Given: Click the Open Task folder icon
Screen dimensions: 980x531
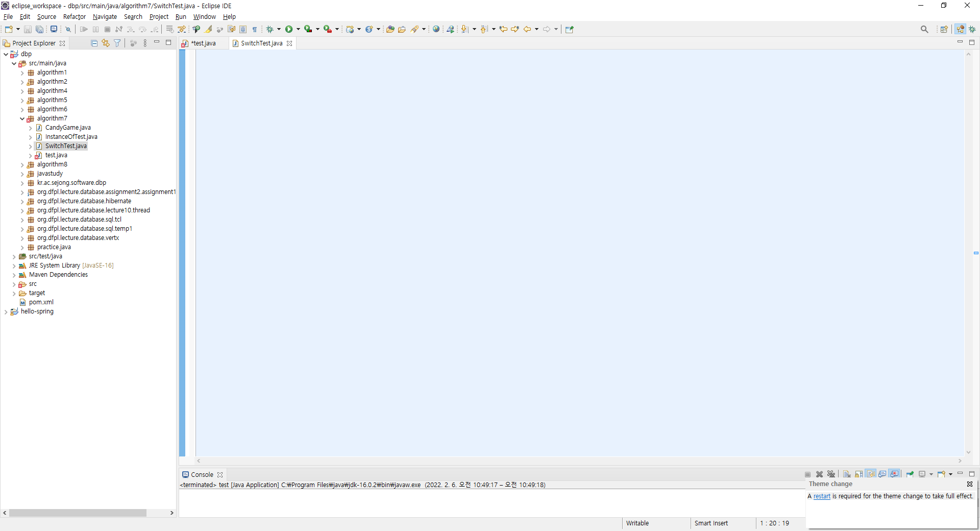Looking at the screenshot, I should pyautogui.click(x=402, y=29).
